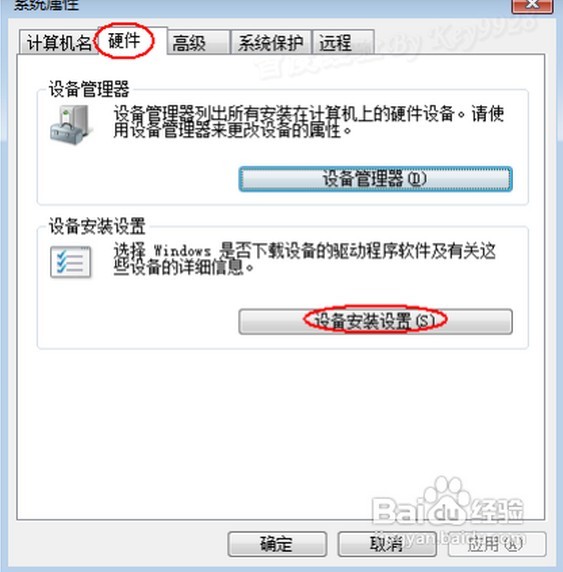Switch to the 远程 tab
Viewport: 563px width, 572px height.
[x=343, y=43]
